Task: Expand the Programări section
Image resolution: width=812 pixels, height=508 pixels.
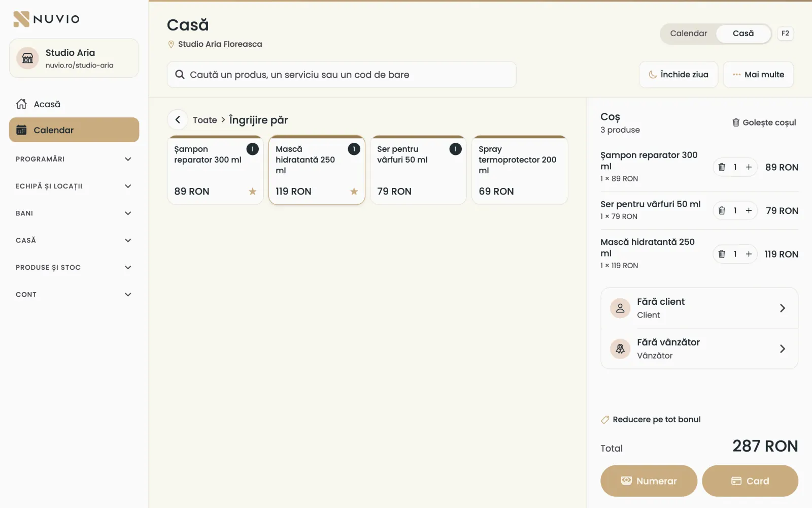Action: pos(74,159)
